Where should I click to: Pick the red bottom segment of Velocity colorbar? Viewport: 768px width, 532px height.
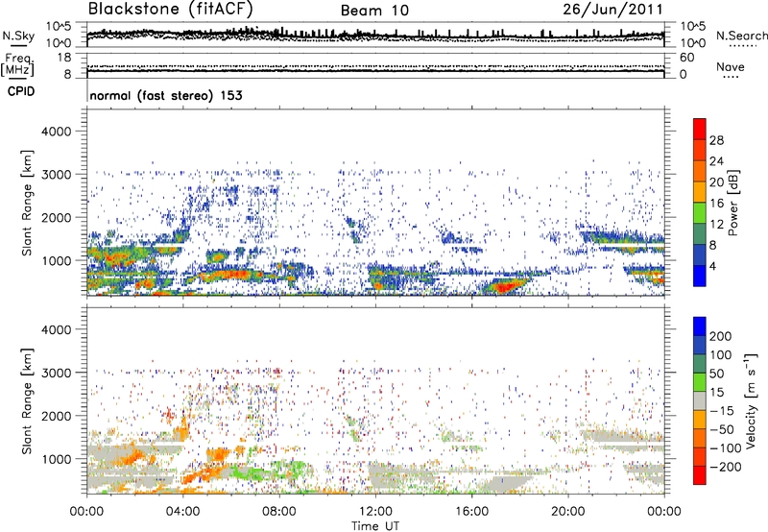pyautogui.click(x=700, y=475)
